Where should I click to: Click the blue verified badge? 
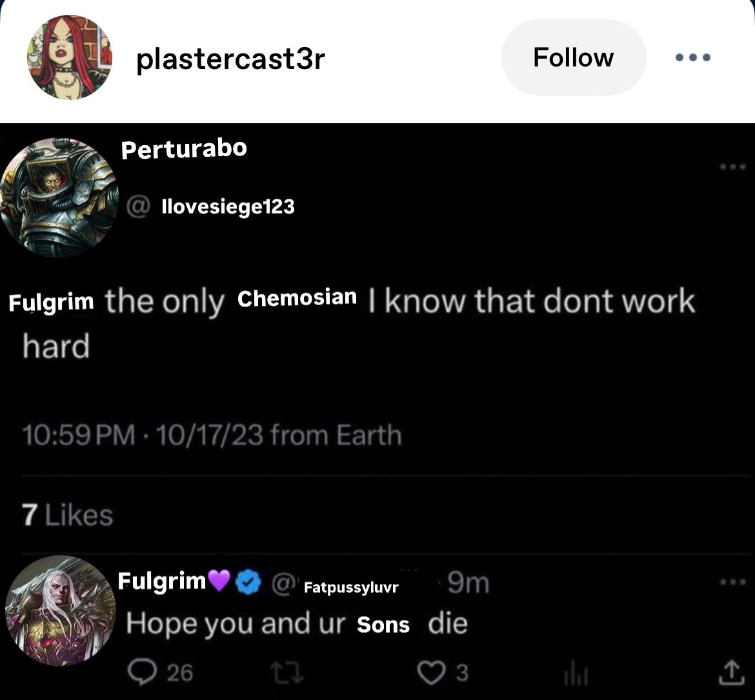pyautogui.click(x=248, y=583)
